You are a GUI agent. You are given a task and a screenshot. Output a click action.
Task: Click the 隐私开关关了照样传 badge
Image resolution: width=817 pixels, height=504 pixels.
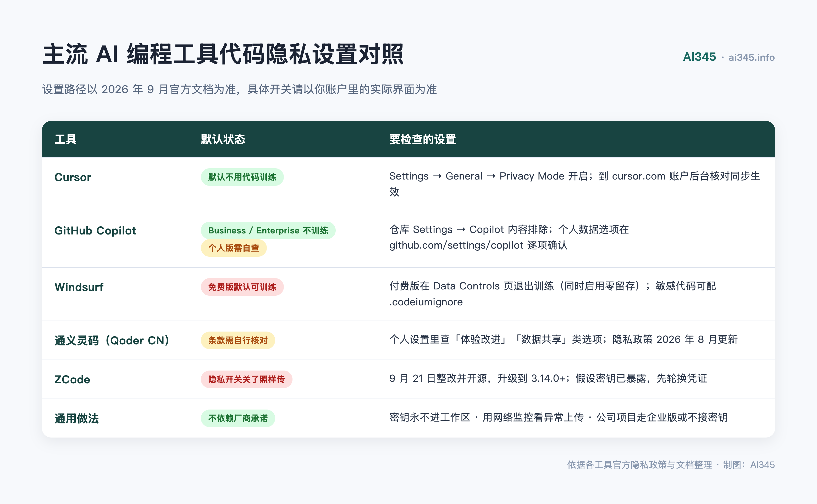(246, 379)
